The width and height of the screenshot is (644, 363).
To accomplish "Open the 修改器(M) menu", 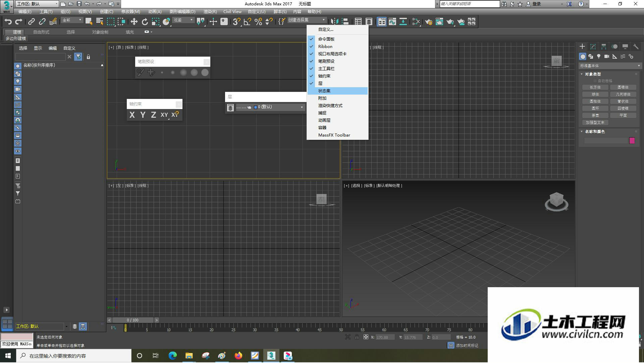I will [131, 11].
